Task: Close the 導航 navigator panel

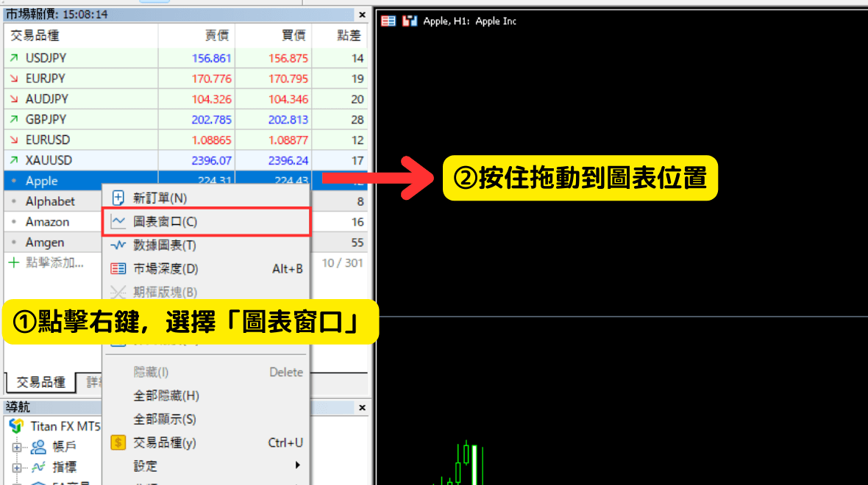Action: [x=362, y=408]
